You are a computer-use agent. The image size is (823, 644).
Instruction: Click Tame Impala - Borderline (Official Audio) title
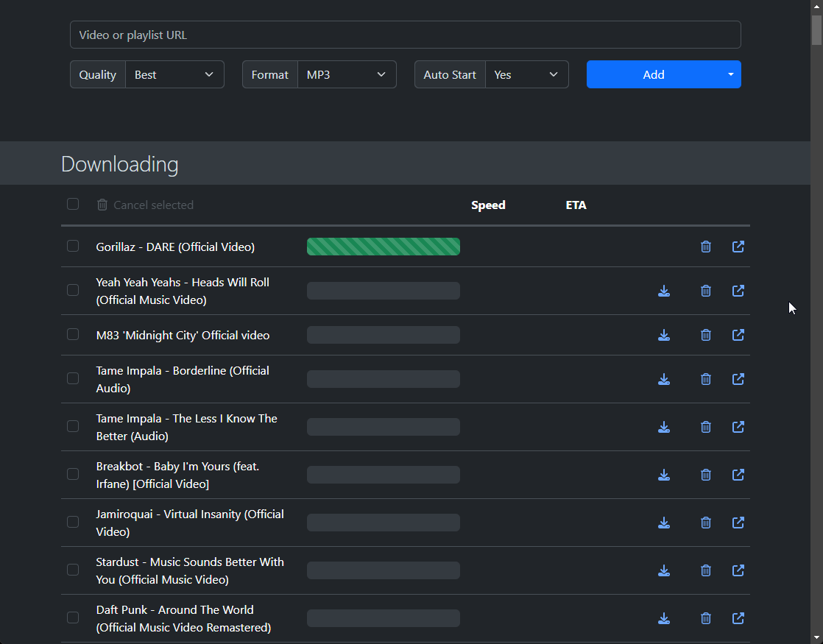[183, 379]
